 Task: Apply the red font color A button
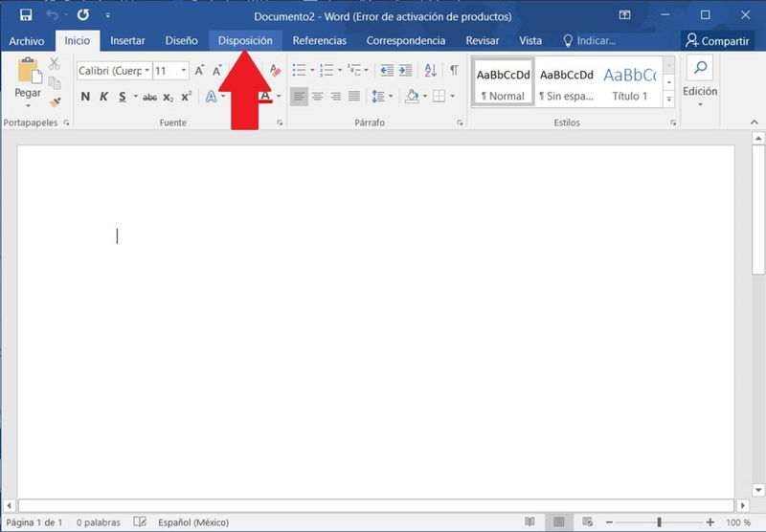tap(265, 97)
